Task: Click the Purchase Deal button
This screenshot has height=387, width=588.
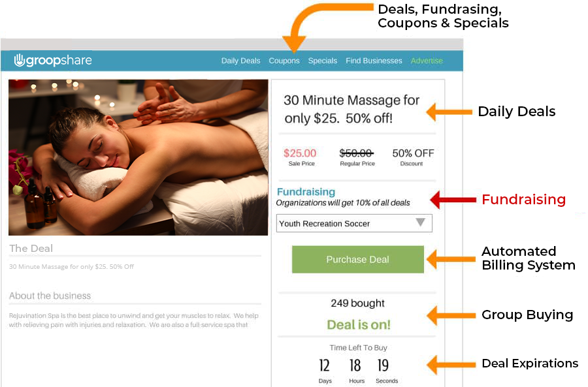Action: [358, 259]
